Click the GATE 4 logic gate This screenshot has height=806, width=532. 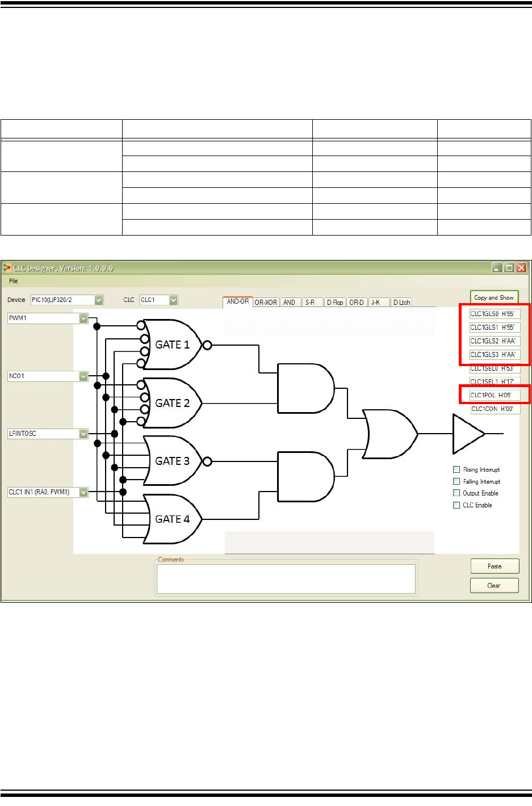pyautogui.click(x=172, y=519)
